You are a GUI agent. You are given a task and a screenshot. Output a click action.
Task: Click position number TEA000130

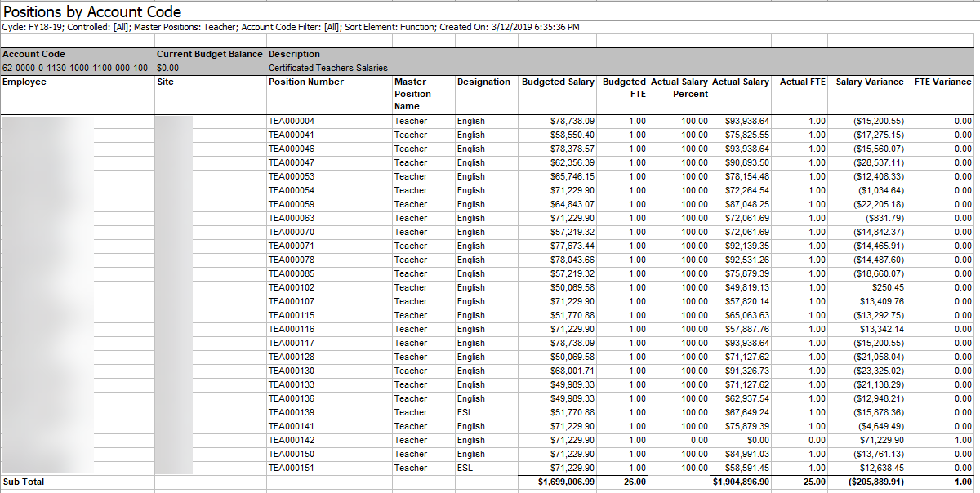(292, 371)
